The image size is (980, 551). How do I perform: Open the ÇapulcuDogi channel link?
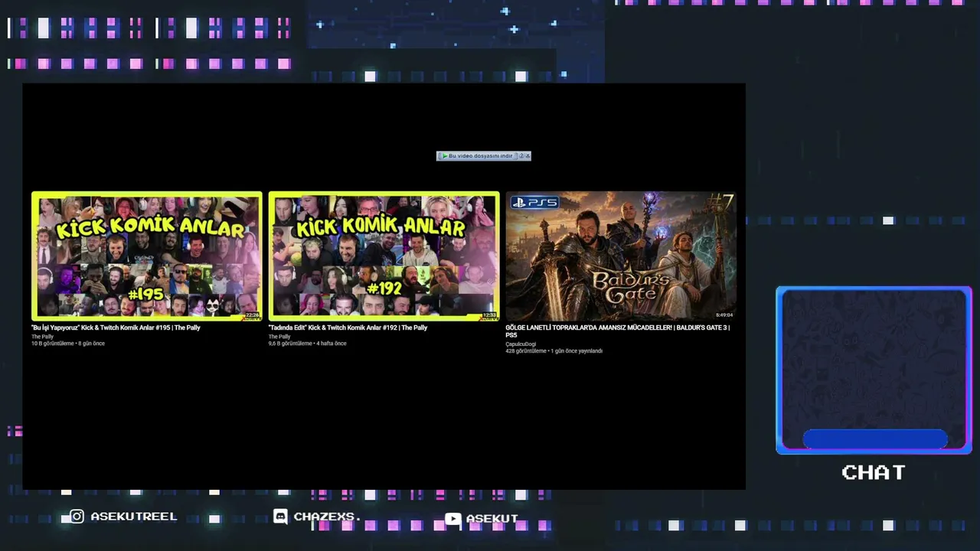point(521,344)
